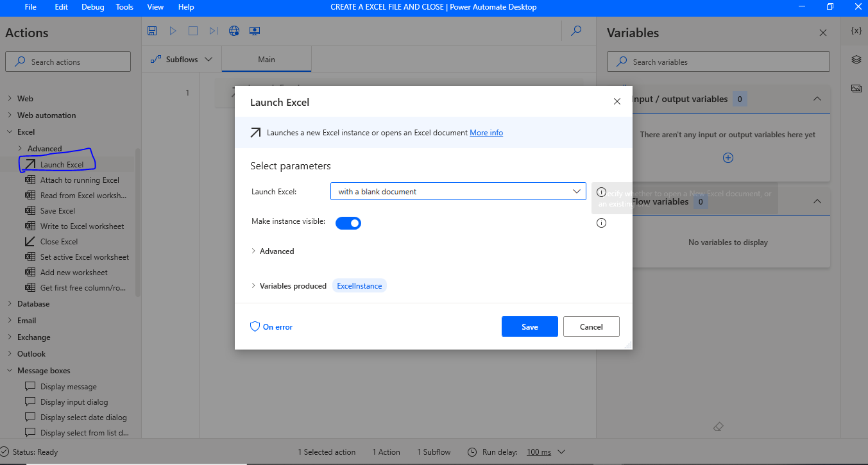The height and width of the screenshot is (465, 868).
Task: Open the Edit menu
Action: 62,7
